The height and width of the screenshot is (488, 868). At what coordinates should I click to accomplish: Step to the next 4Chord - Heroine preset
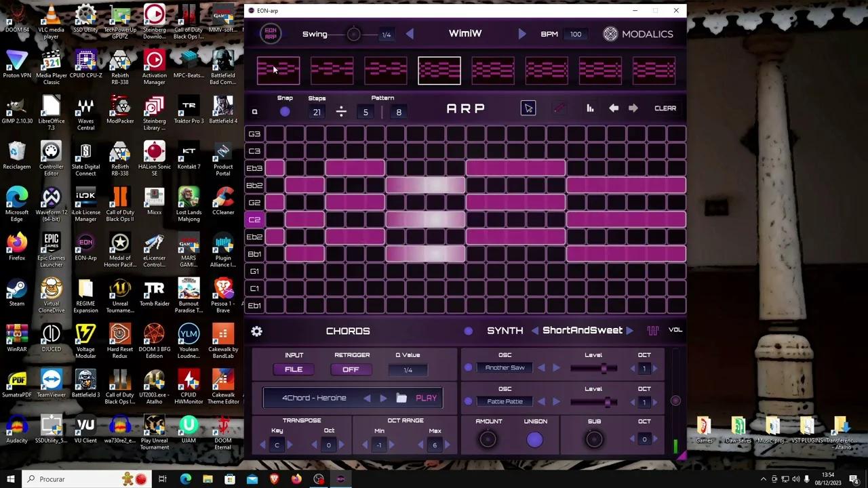pyautogui.click(x=383, y=398)
